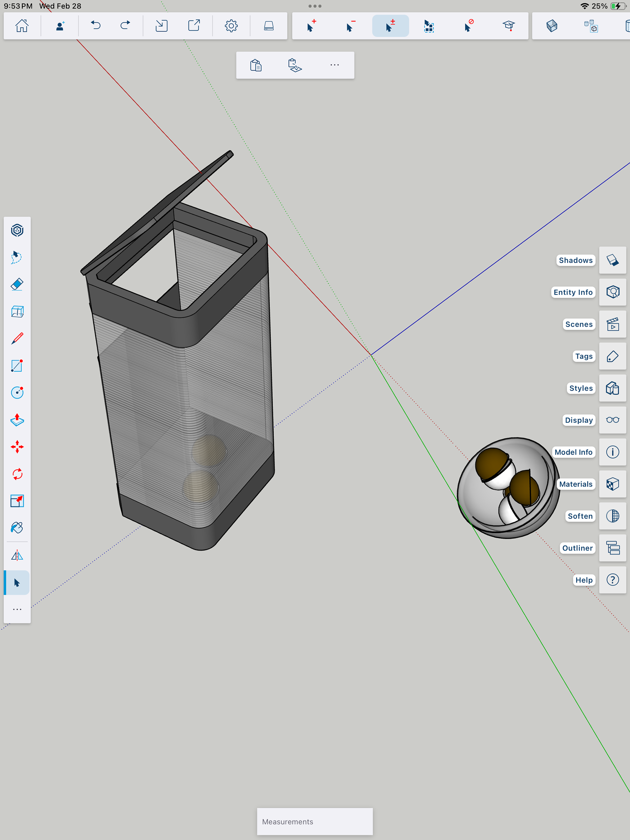Screen dimensions: 630x840
Task: Open the Shadows panel icon
Action: [612, 260]
